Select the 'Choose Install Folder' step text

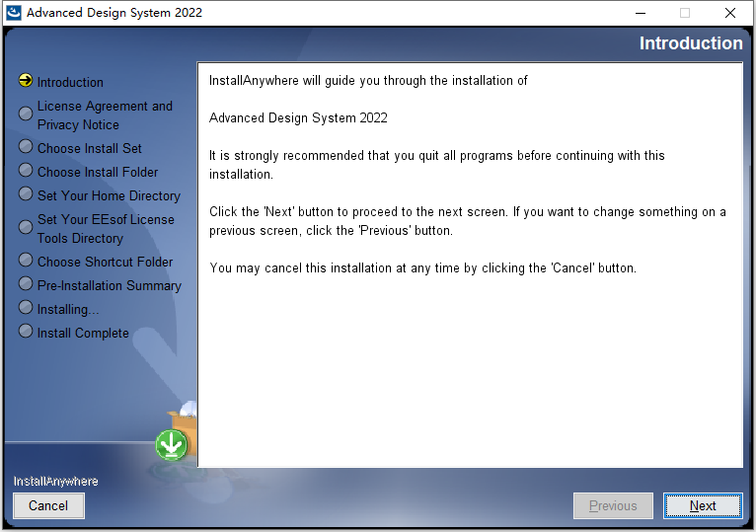click(x=98, y=172)
